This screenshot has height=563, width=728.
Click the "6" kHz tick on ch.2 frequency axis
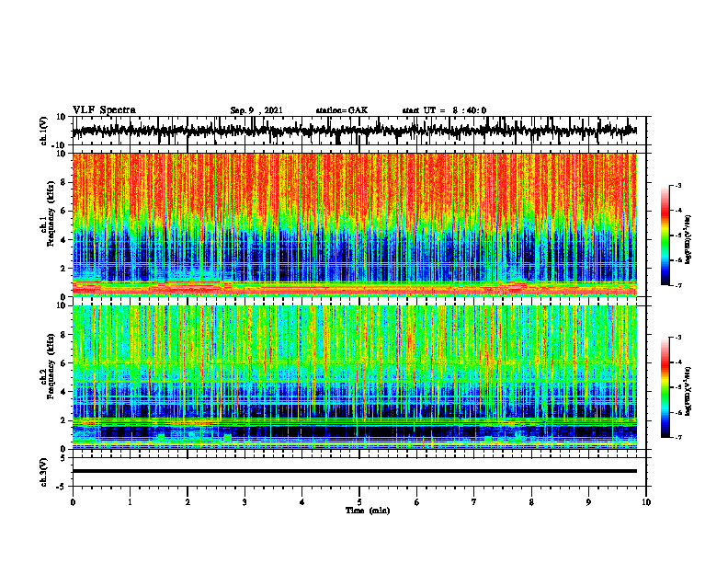click(63, 362)
